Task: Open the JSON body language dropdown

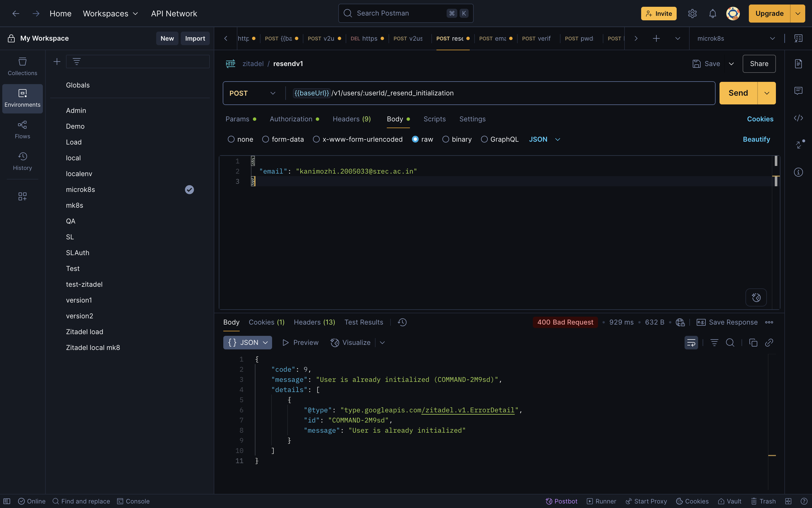Action: 545,139
